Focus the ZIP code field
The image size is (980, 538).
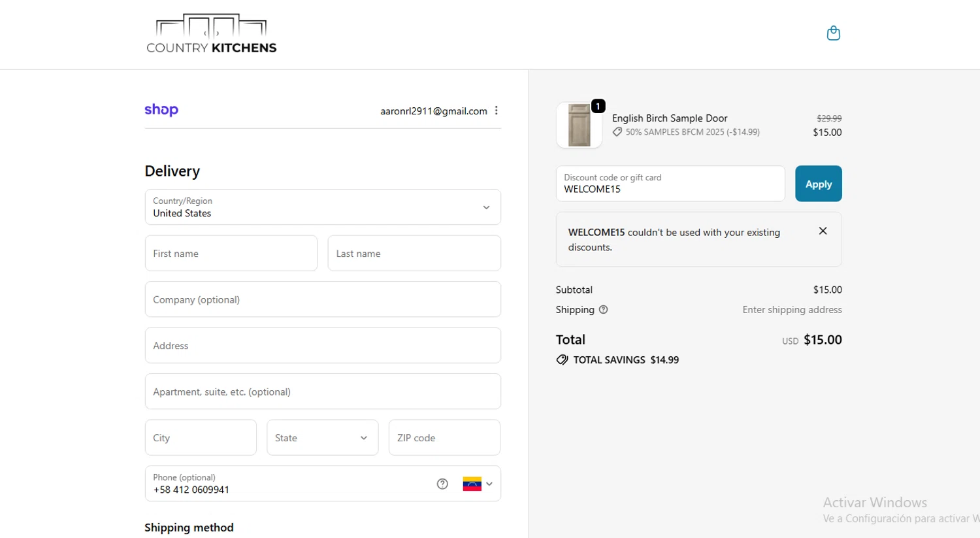pos(444,437)
